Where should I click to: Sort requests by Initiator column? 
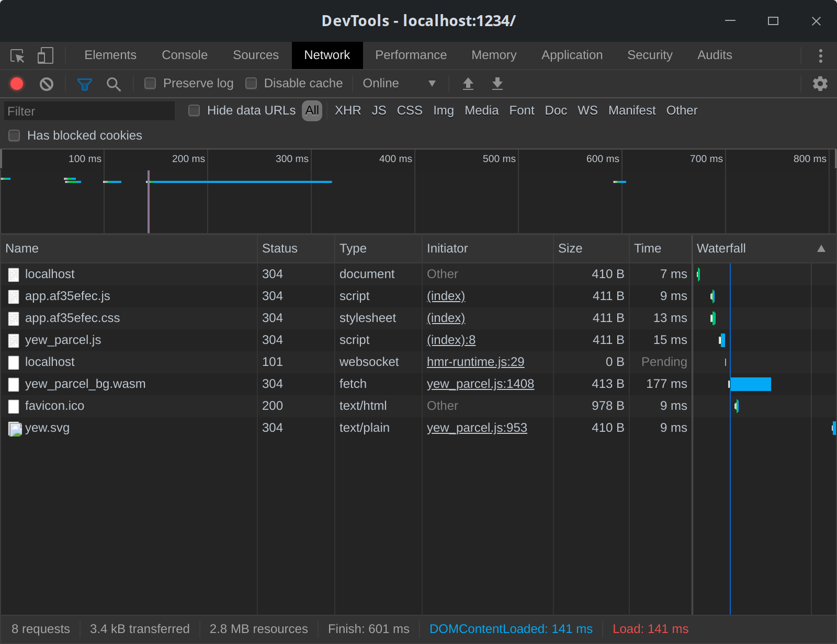click(x=488, y=249)
